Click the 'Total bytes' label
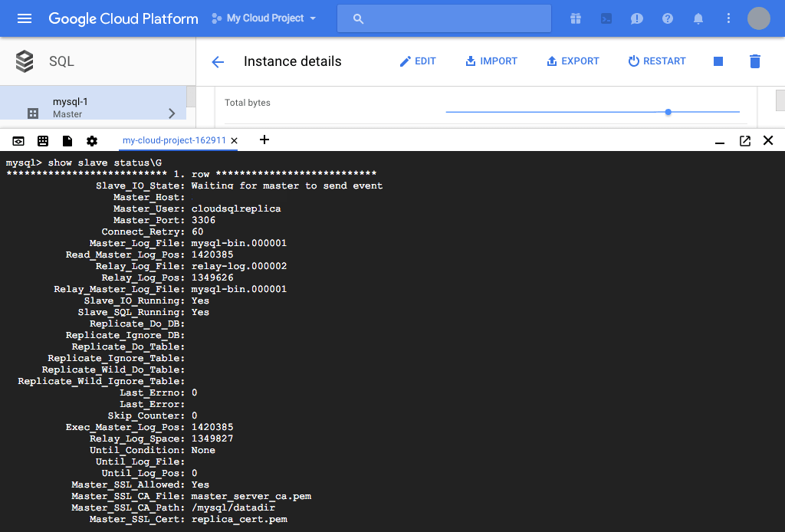Image resolution: width=785 pixels, height=532 pixels. 248,103
